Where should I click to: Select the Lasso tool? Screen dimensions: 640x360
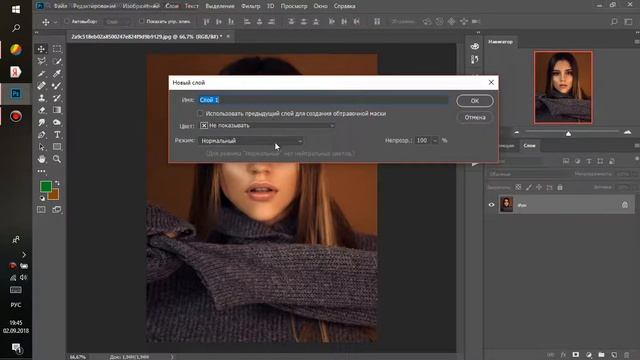coord(41,61)
